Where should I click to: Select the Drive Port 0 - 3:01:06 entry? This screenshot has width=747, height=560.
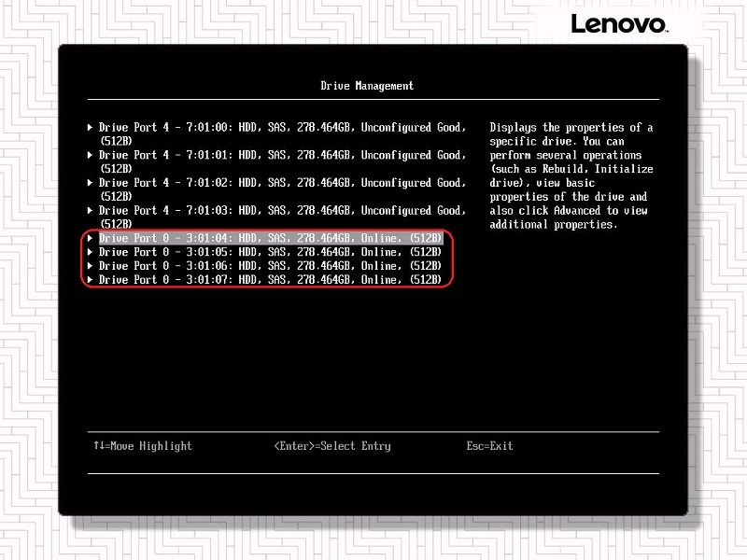[x=270, y=266]
